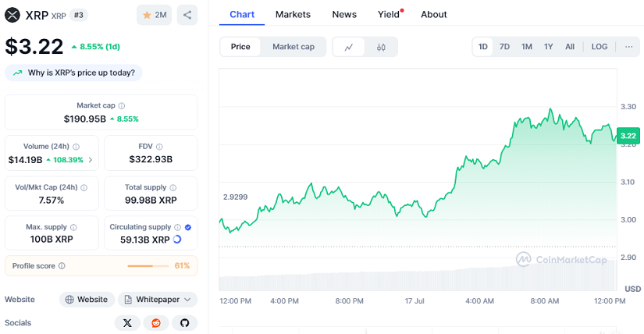Screen dimensions: 644x334
Task: Open Market cap info tooltip icon
Action: [122, 106]
